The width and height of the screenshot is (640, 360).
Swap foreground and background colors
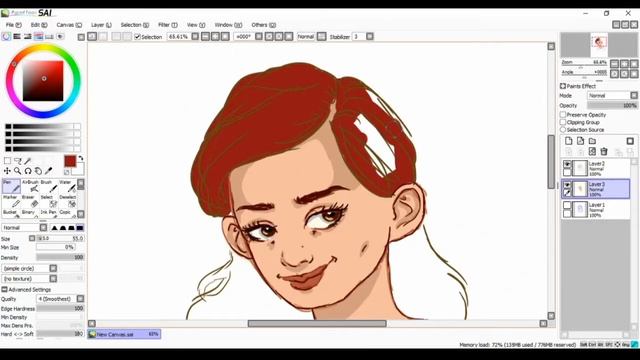pos(81,158)
